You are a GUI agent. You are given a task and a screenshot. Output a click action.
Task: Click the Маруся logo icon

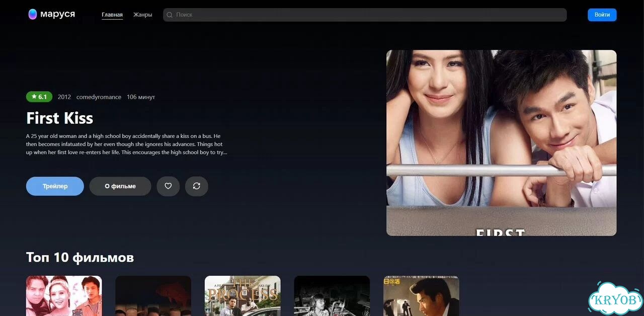tap(33, 15)
